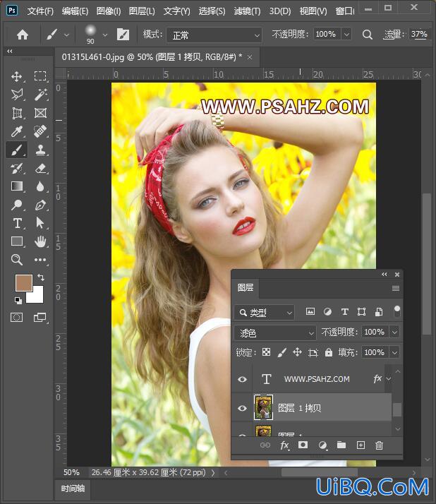Switch to the 时间轴 panel tab

click(73, 488)
